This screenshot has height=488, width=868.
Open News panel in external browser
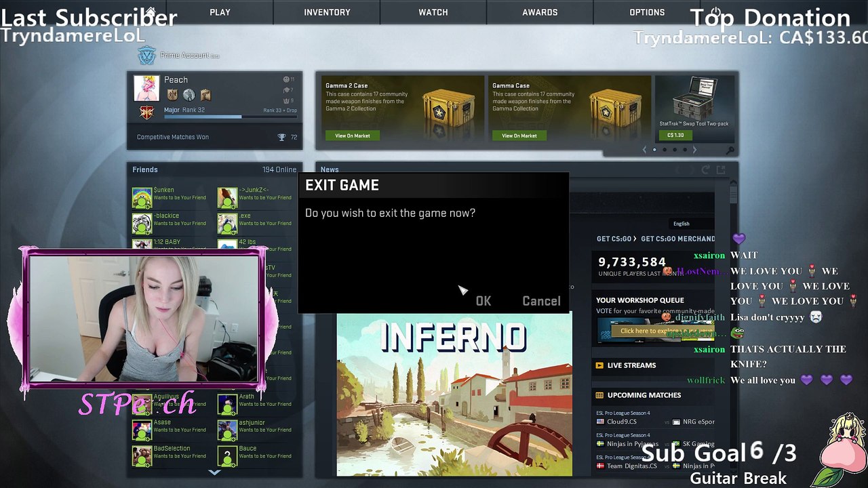[x=721, y=169]
